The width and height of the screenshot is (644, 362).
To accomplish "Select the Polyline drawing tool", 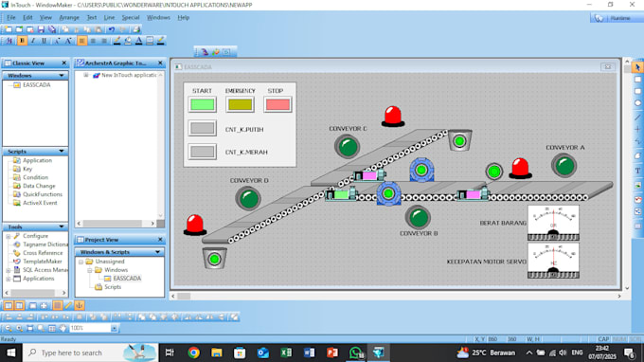I will click(637, 142).
